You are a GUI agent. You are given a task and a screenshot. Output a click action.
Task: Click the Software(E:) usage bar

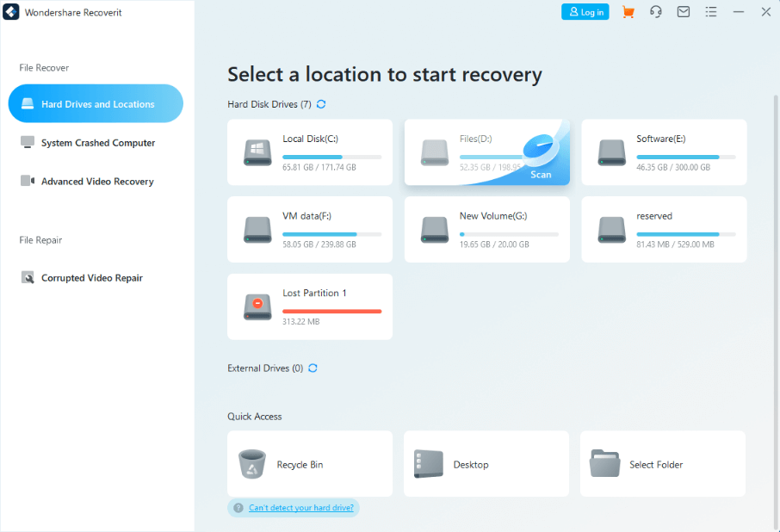point(686,158)
